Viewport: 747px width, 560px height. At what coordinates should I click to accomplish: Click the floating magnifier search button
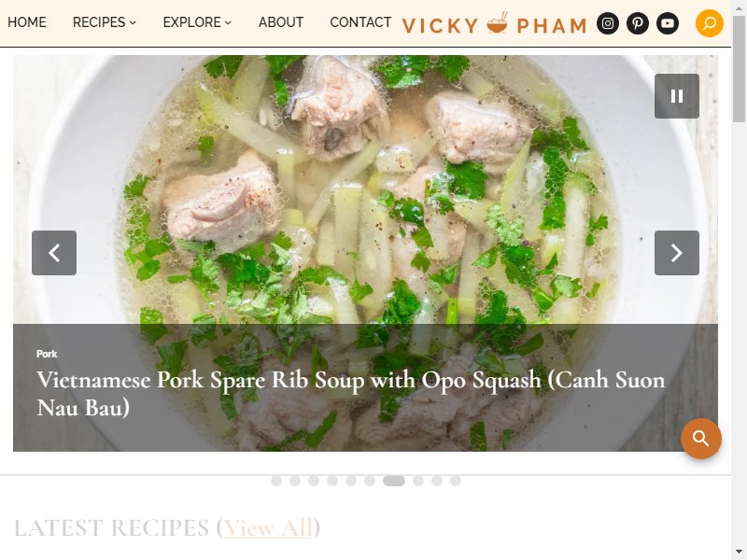pyautogui.click(x=701, y=439)
